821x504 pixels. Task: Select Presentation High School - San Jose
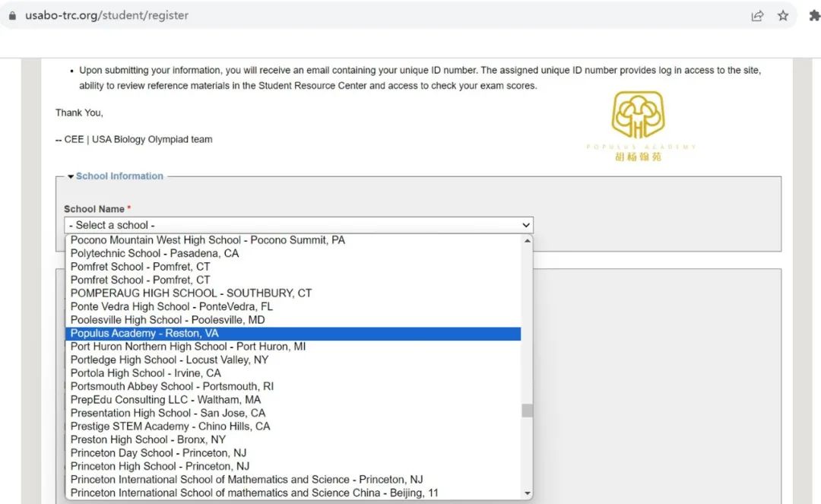coord(293,414)
